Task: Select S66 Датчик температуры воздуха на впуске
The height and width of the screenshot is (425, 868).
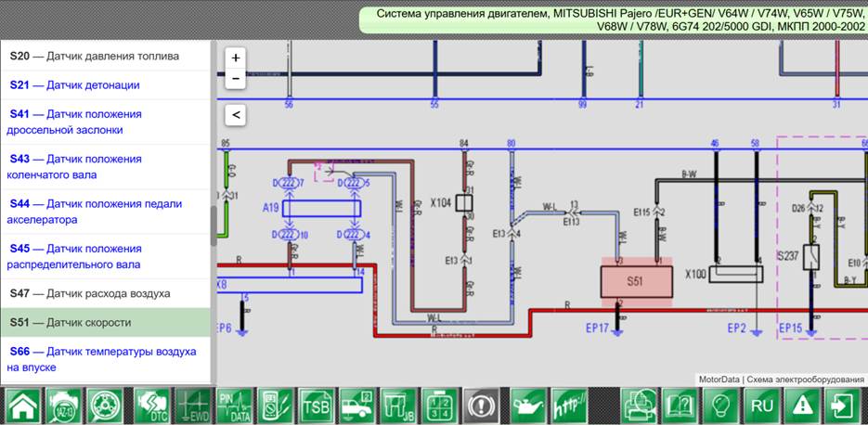Action: click(105, 359)
